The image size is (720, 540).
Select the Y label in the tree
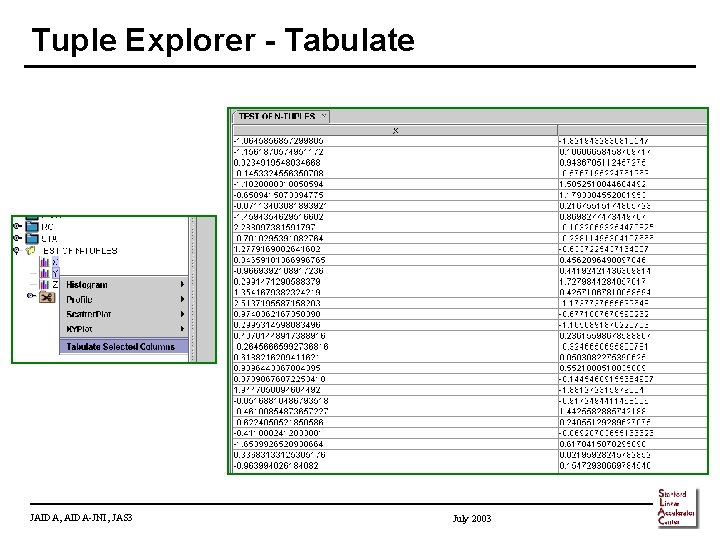tap(55, 274)
